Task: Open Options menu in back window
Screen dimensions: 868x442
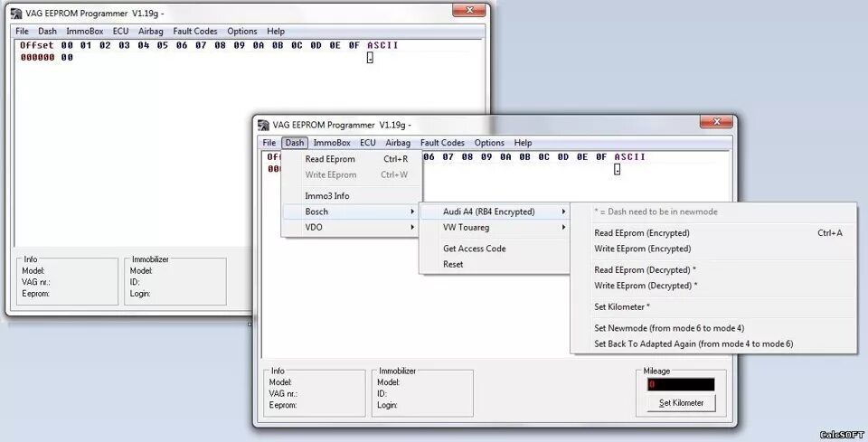Action: click(242, 32)
